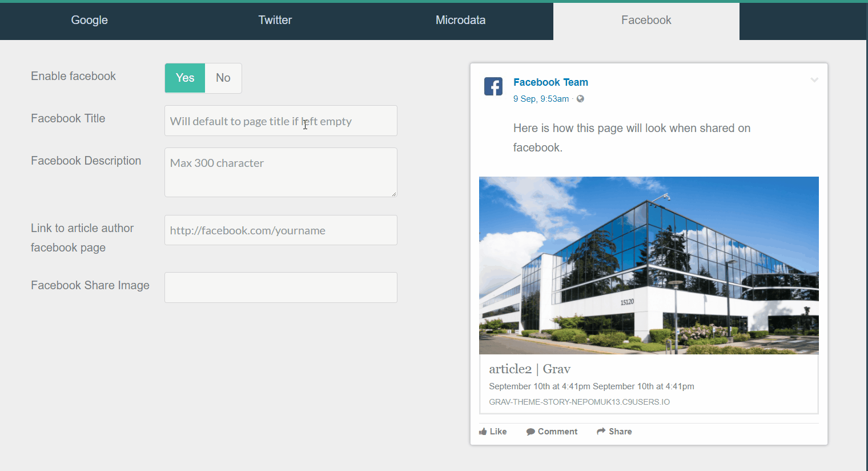Open the article2 | Grav link title

530,369
